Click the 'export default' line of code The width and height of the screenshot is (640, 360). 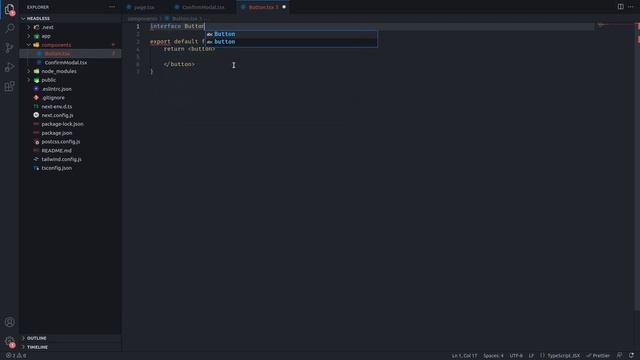(177, 42)
